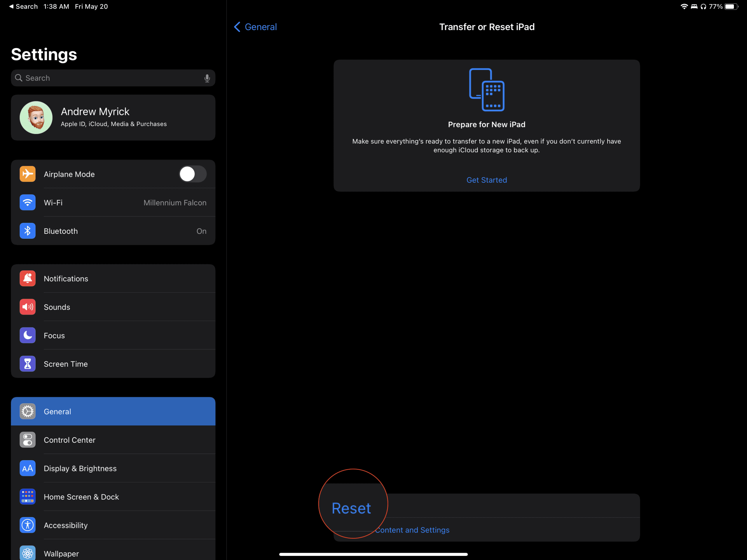Screen dimensions: 747x560
Task: Tap the Fri May 20 date
Action: [x=92, y=6]
